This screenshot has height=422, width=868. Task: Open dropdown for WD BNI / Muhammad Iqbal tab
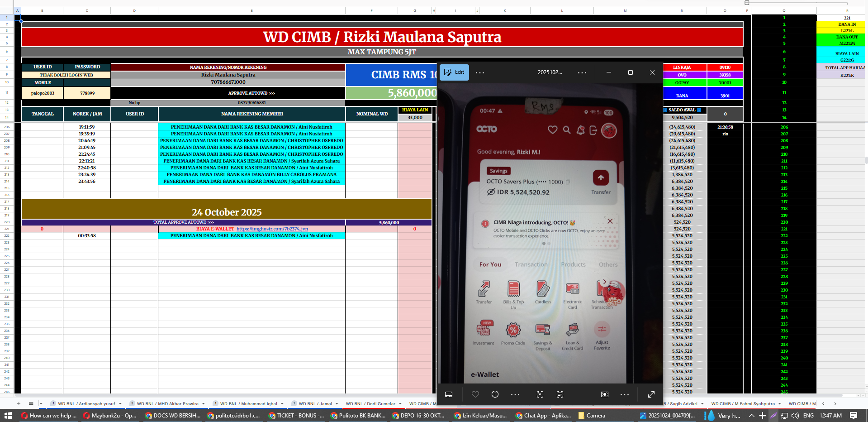coord(282,404)
